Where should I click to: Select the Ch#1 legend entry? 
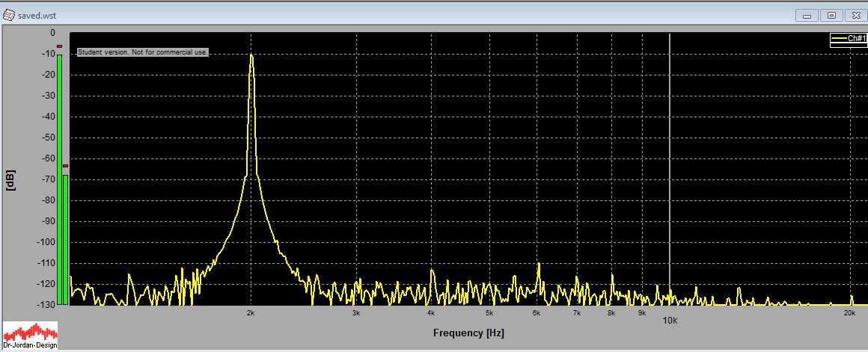click(848, 38)
